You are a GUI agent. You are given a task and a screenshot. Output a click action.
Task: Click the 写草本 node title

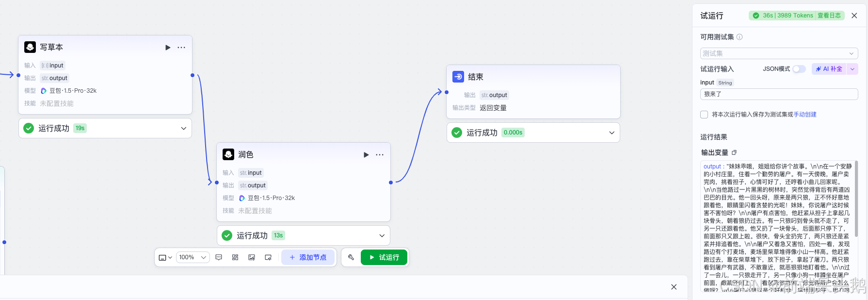pos(51,47)
